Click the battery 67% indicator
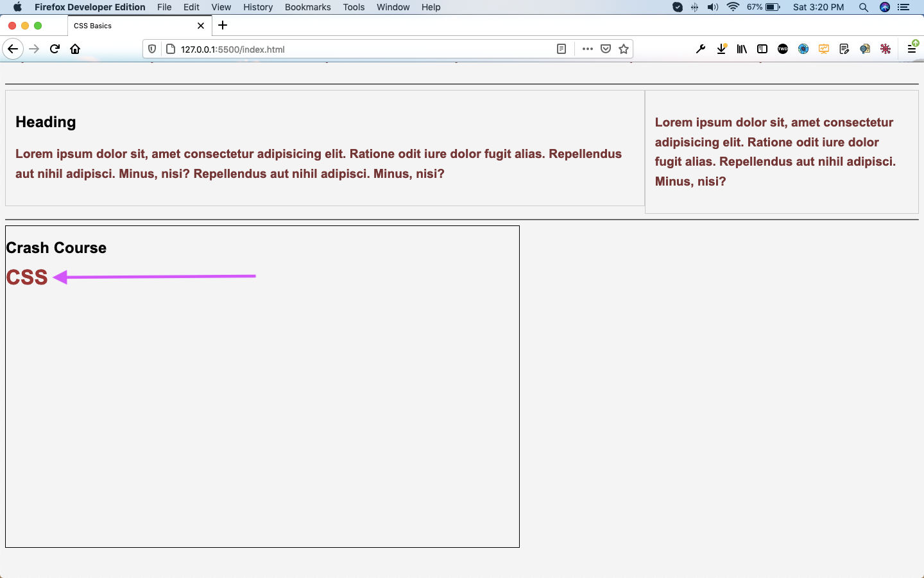924x578 pixels. point(764,7)
